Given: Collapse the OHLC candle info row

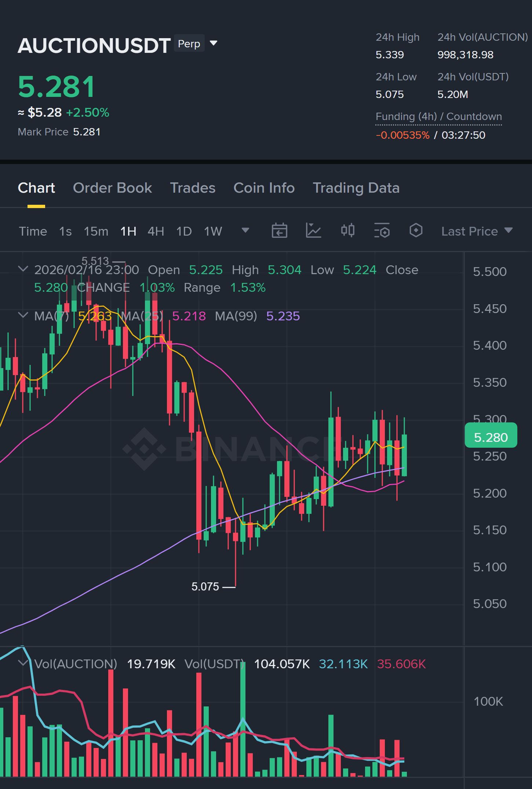Looking at the screenshot, I should (x=23, y=269).
